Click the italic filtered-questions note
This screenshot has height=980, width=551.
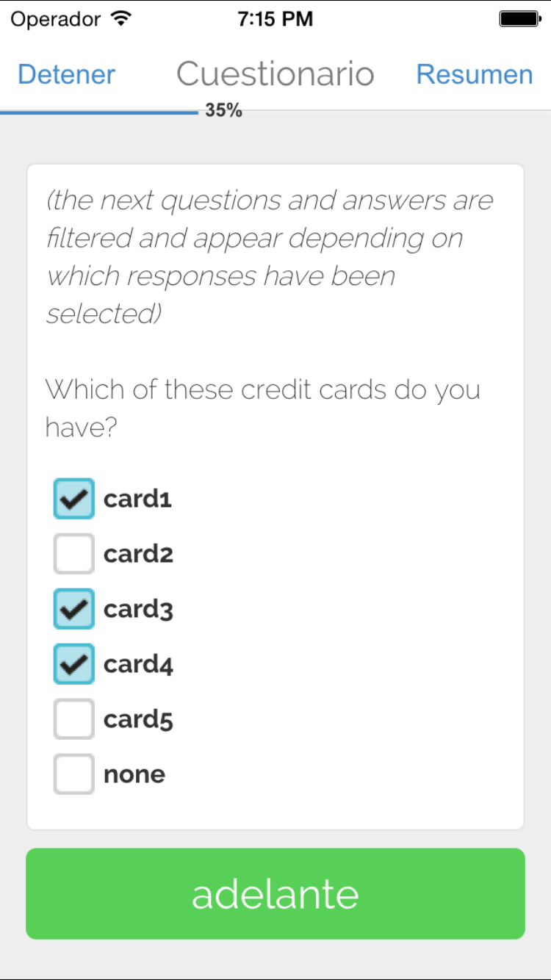pos(269,256)
